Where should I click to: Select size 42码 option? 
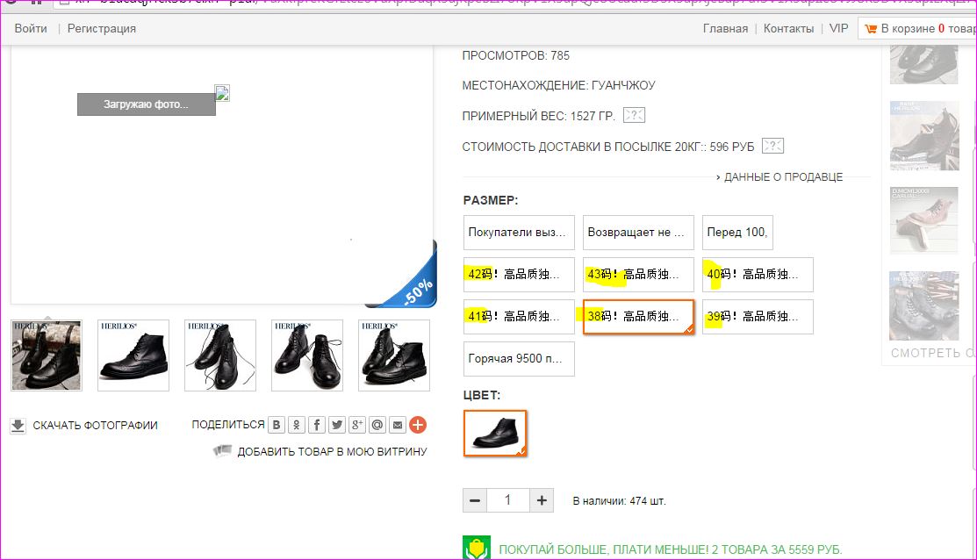coord(519,275)
